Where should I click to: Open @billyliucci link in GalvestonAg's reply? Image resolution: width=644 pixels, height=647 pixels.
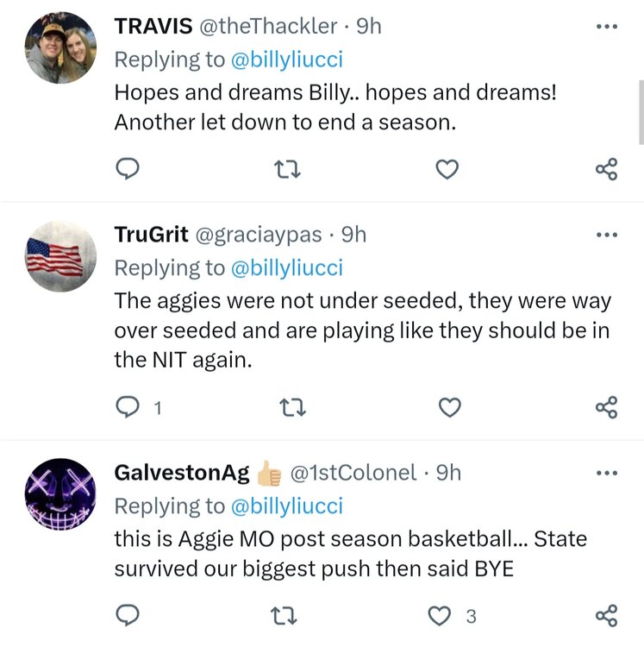pos(286,506)
